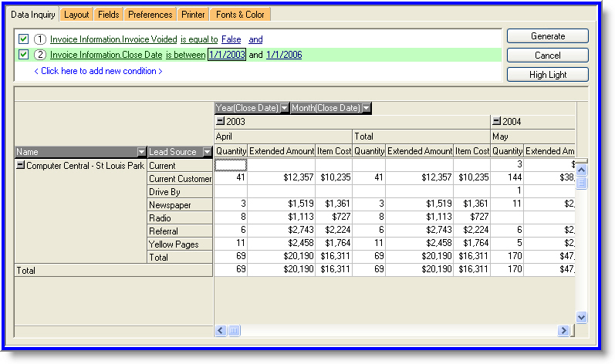Open the Name field filter dropdown arrow
This screenshot has width=615, height=364.
[x=141, y=152]
